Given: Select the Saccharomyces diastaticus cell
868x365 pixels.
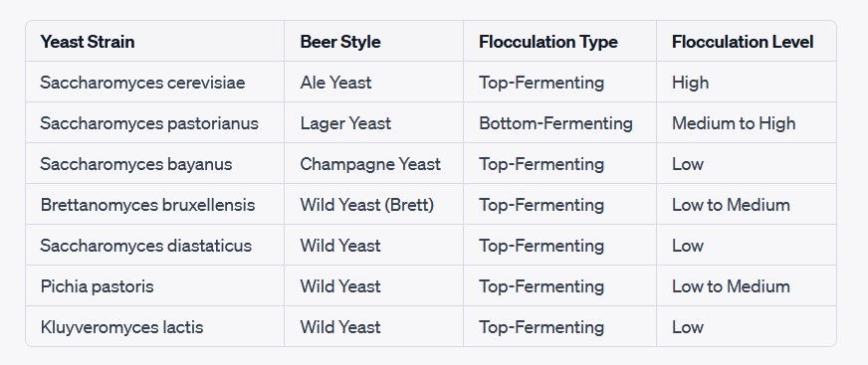Looking at the screenshot, I should [155, 245].
